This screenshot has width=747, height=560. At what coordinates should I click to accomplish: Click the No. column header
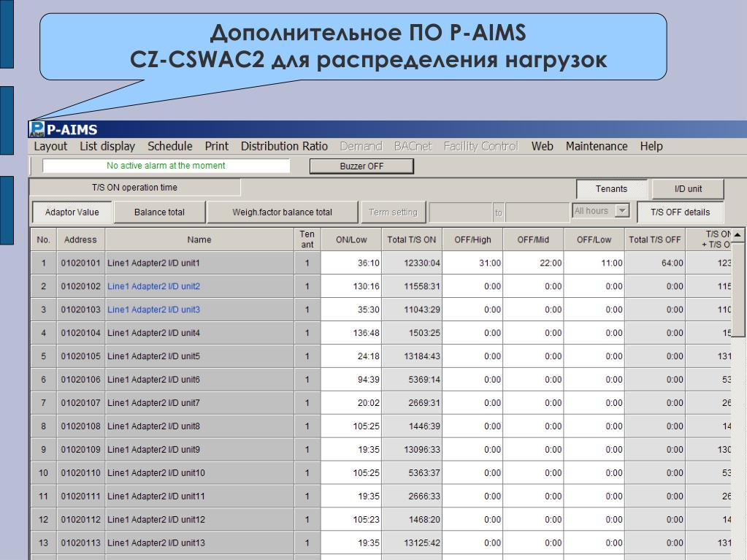tap(43, 239)
